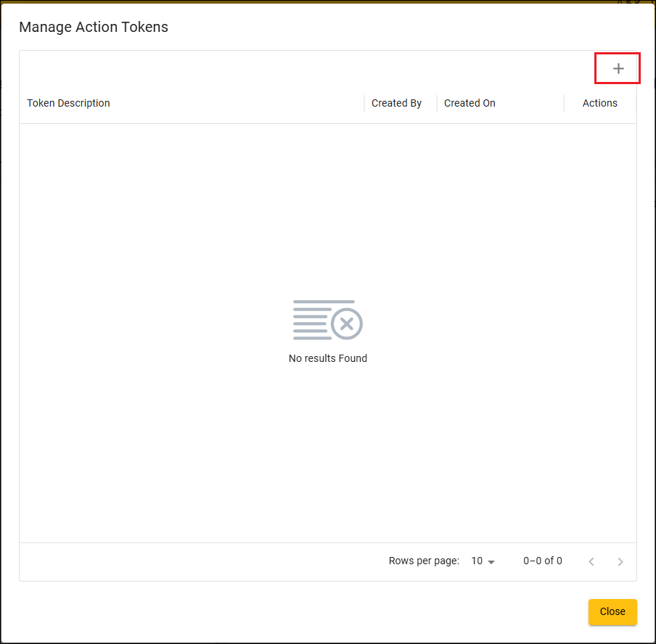Click the empty list 'no results' icon

pos(327,320)
